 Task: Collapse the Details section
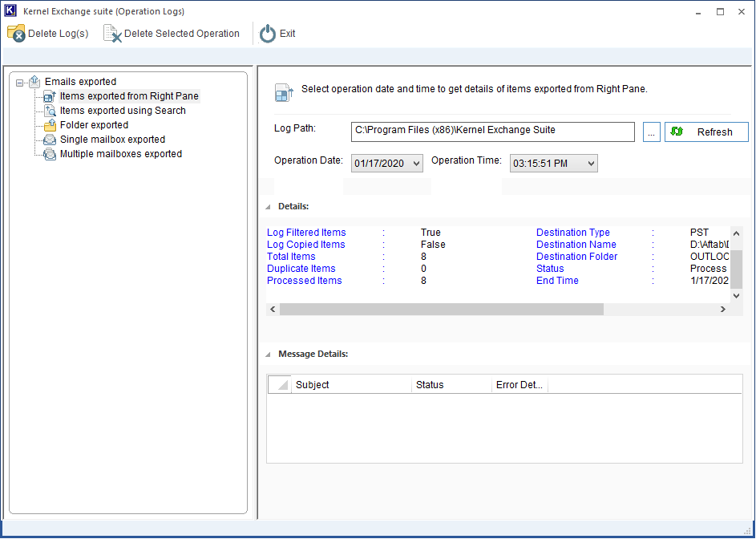(268, 206)
